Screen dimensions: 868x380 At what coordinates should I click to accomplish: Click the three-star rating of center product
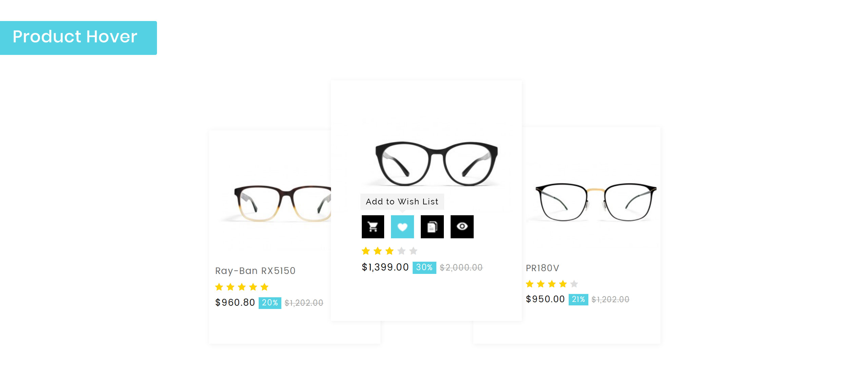pyautogui.click(x=389, y=251)
